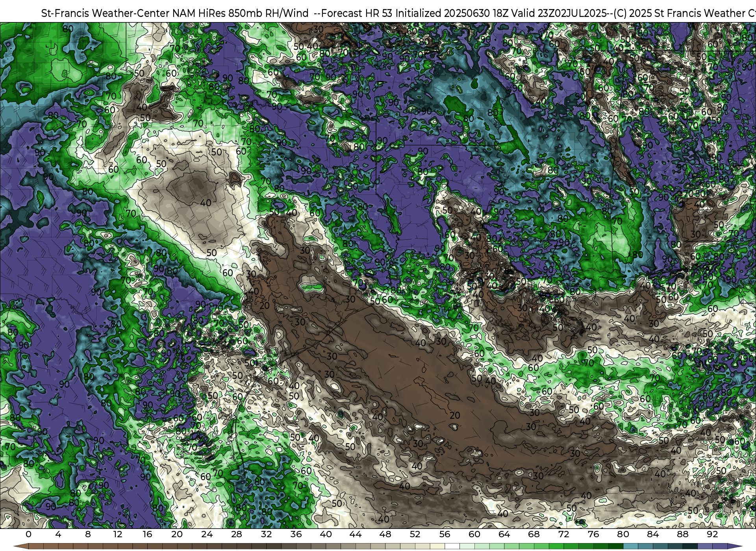Click the colorbar label '64'

click(504, 534)
